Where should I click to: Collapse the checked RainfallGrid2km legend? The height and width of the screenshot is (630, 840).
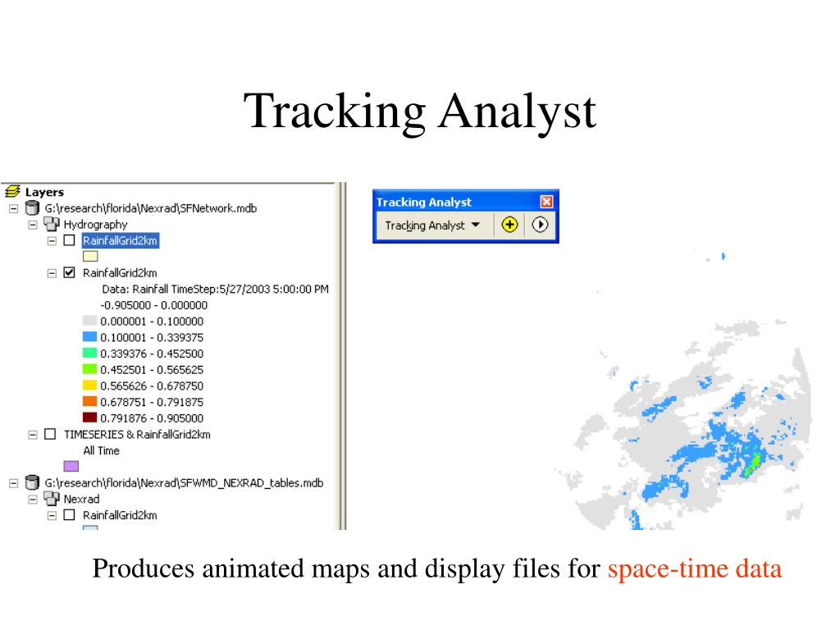[52, 273]
